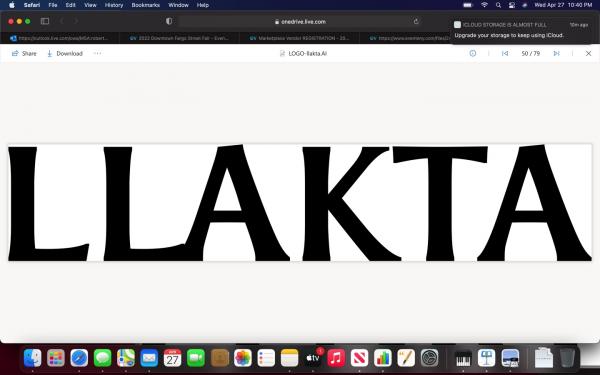600x375 pixels.
Task: Focus the onedrive.live.com address bar
Action: (300, 22)
